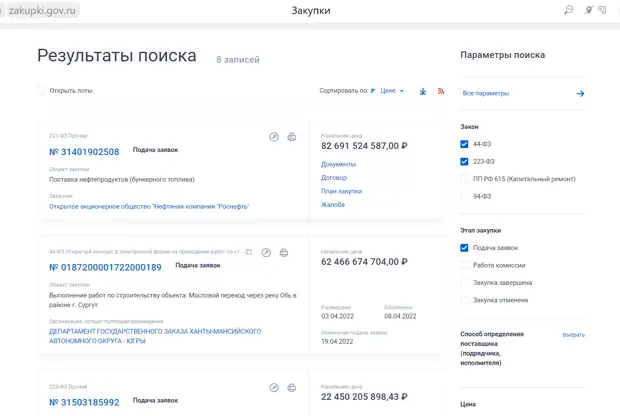Click the search magnifier icon in the top bar

(569, 10)
